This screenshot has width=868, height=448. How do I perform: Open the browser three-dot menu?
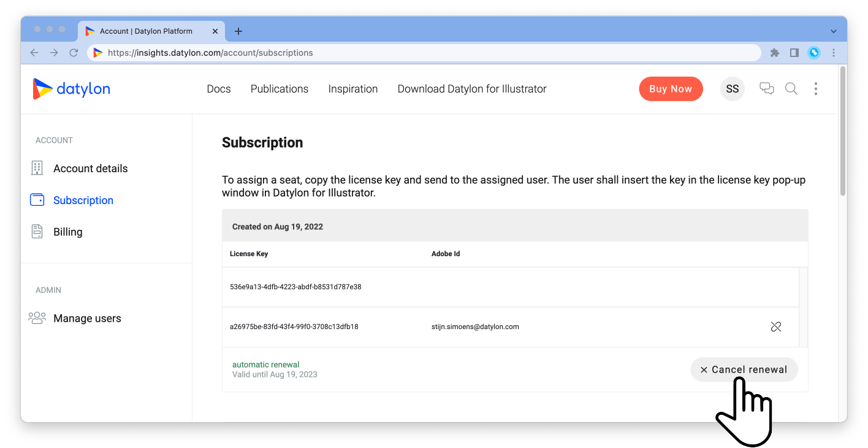(x=834, y=53)
